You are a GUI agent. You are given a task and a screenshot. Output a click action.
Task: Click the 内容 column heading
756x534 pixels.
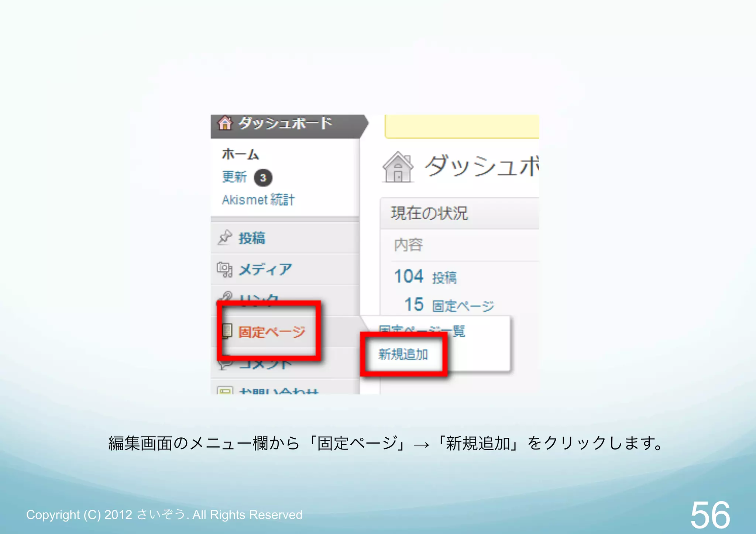pos(408,245)
